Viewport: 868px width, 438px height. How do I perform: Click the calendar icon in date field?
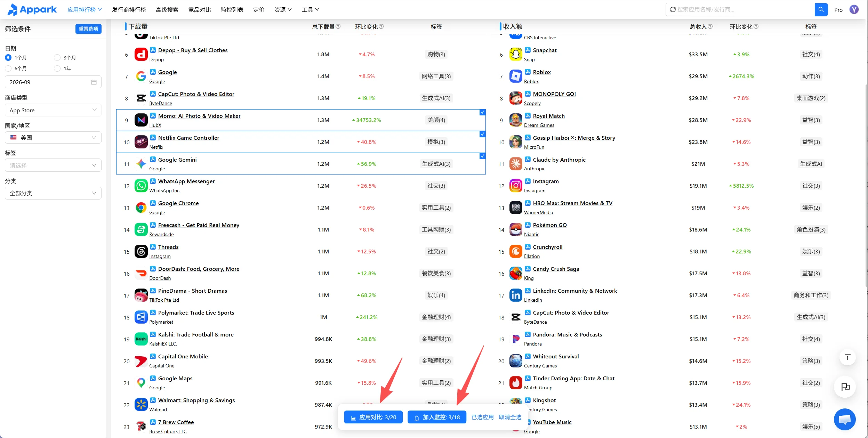click(94, 82)
